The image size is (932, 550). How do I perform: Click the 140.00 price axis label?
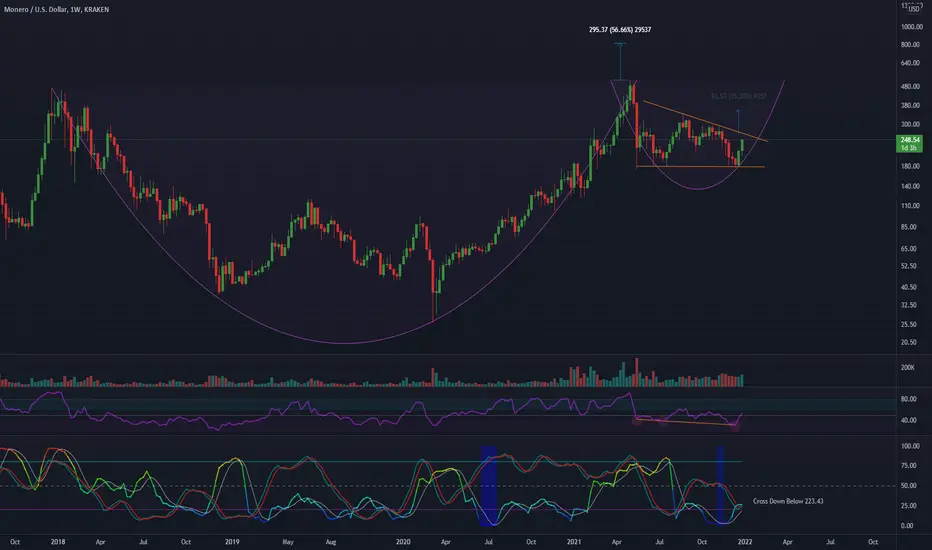(910, 186)
